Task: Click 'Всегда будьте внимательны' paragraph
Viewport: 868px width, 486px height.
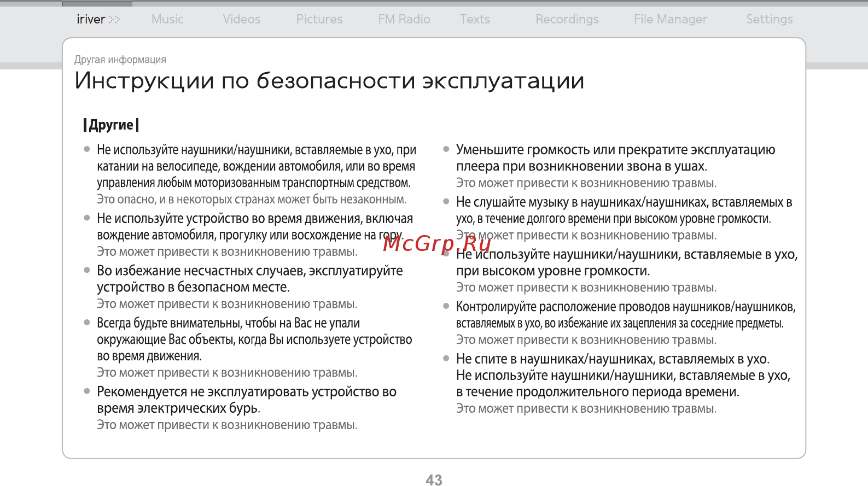Action: click(254, 339)
